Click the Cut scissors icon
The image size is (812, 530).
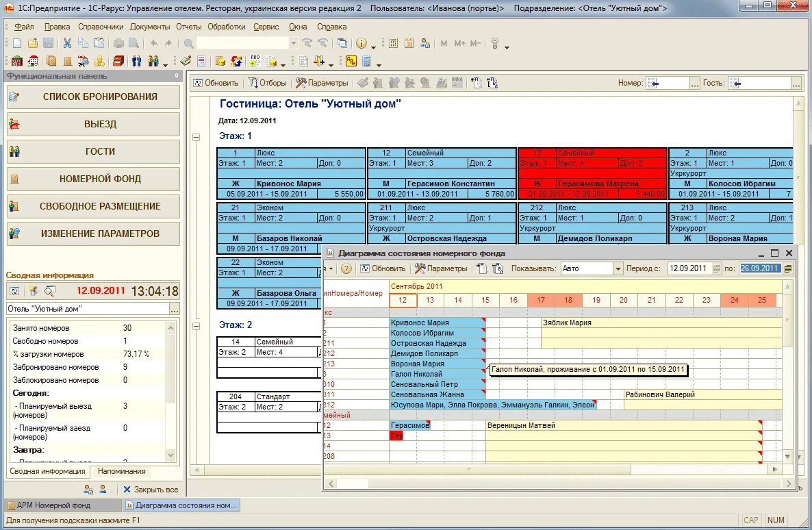(67, 44)
